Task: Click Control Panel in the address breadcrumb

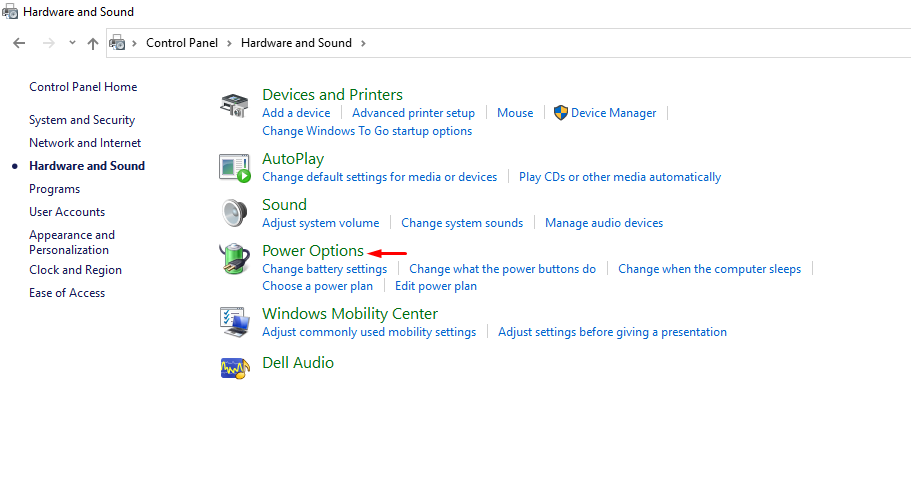Action: 182,43
